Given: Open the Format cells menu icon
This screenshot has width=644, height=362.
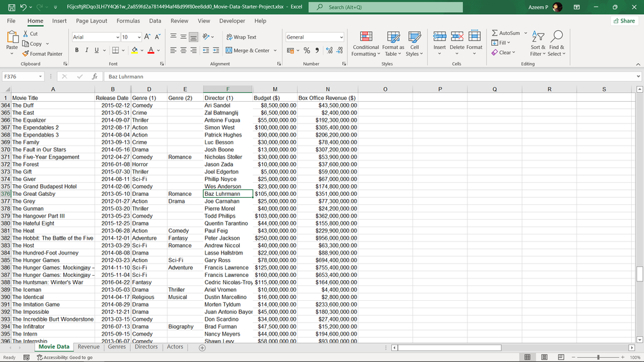Looking at the screenshot, I should coord(474,37).
